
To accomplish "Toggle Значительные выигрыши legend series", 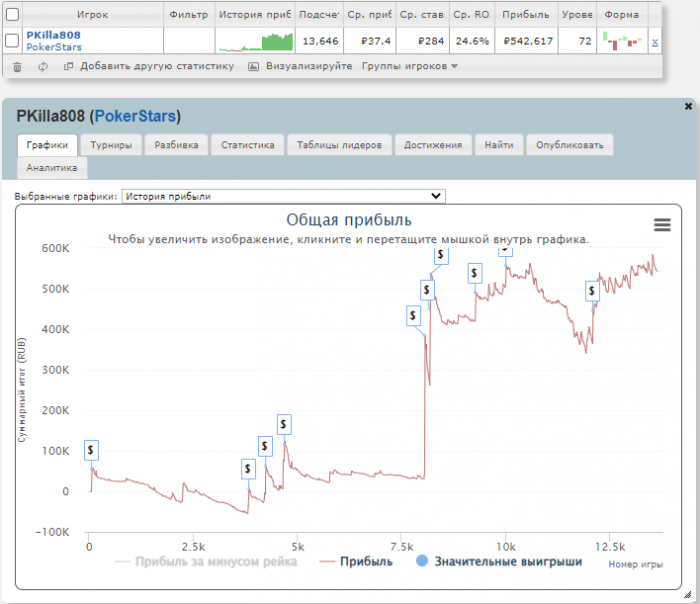I will pyautogui.click(x=499, y=561).
